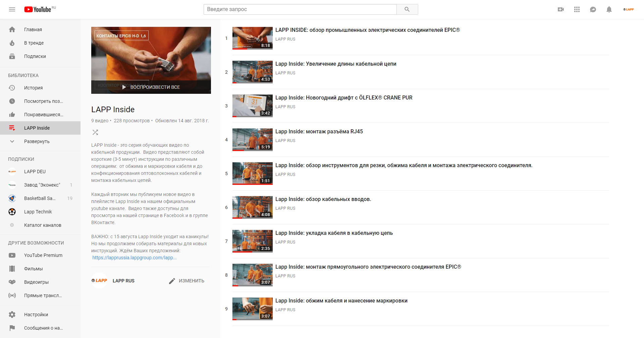Open Подписки in the sidebar

40,56
